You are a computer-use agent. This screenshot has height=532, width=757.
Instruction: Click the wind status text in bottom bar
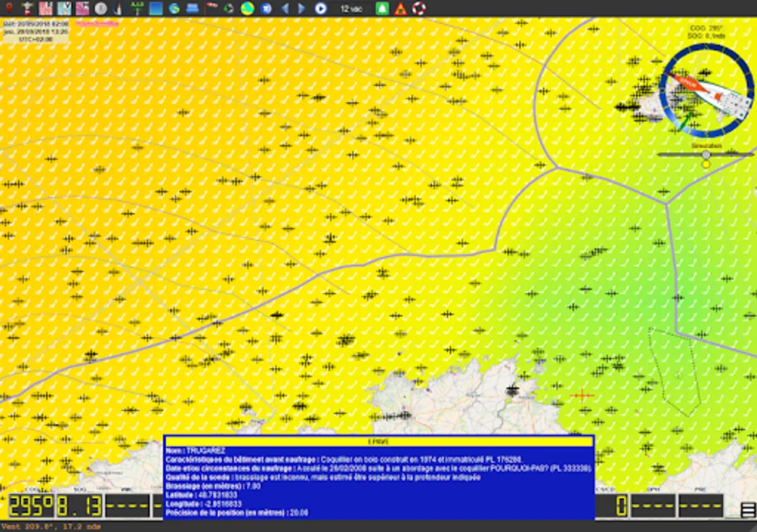pos(51,526)
